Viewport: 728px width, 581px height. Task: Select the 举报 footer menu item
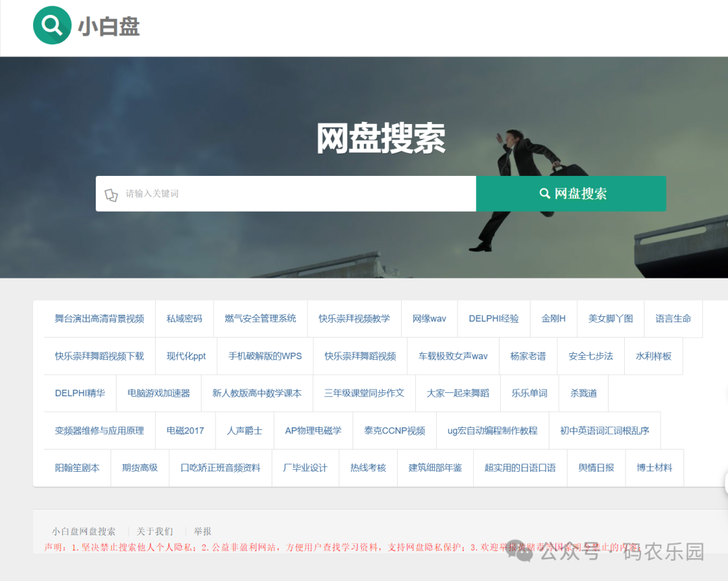pyautogui.click(x=203, y=531)
